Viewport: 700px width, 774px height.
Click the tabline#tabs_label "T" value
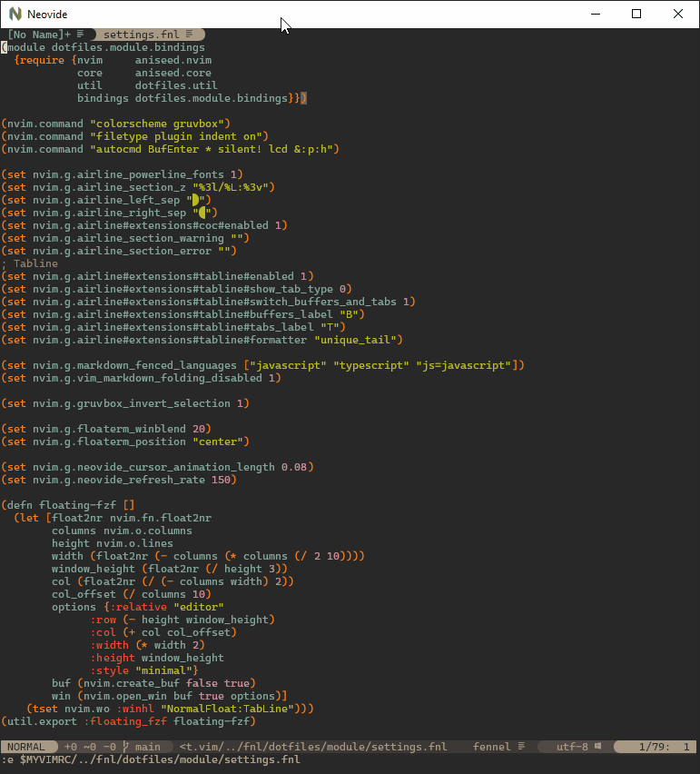(x=330, y=327)
